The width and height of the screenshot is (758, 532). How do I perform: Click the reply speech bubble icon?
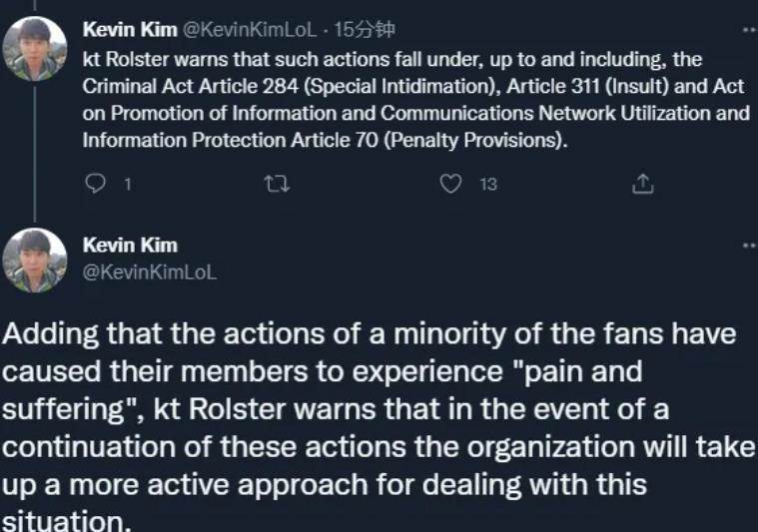[96, 184]
